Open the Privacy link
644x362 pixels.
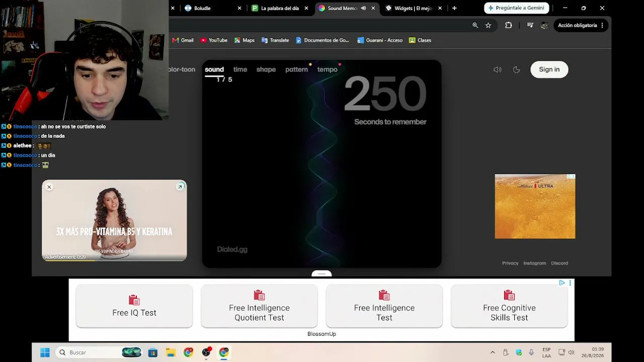(x=510, y=263)
